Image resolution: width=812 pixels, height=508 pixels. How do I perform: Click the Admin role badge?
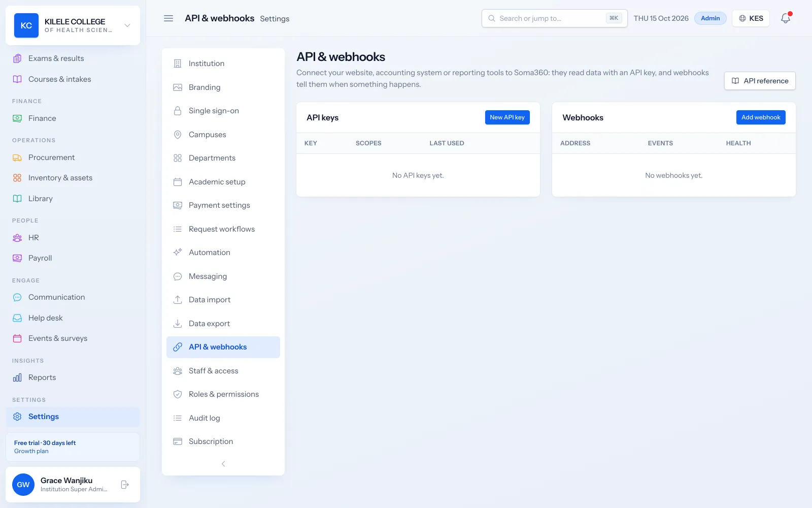point(710,18)
